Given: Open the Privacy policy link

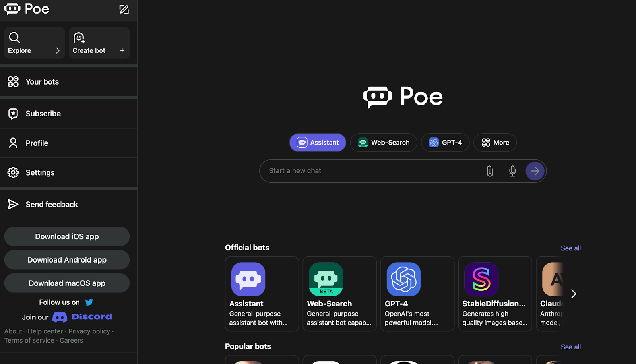Looking at the screenshot, I should coord(89,331).
